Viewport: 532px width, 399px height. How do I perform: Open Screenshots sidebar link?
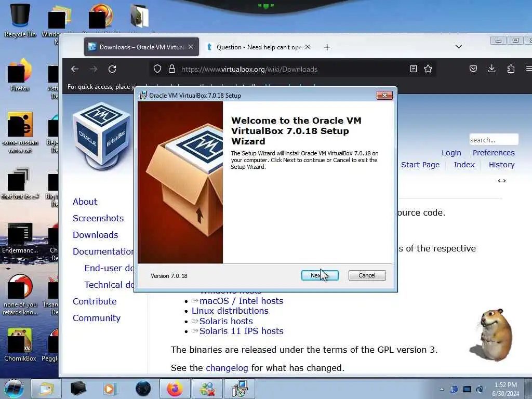(98, 218)
